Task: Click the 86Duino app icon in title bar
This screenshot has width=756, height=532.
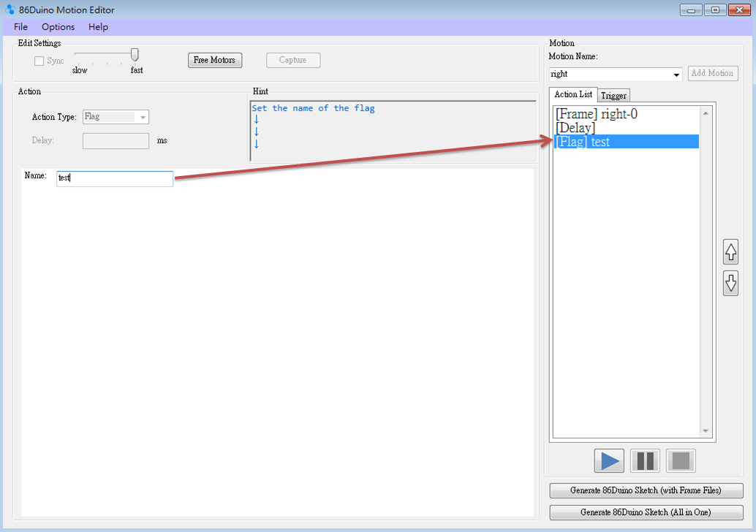Action: [10, 9]
